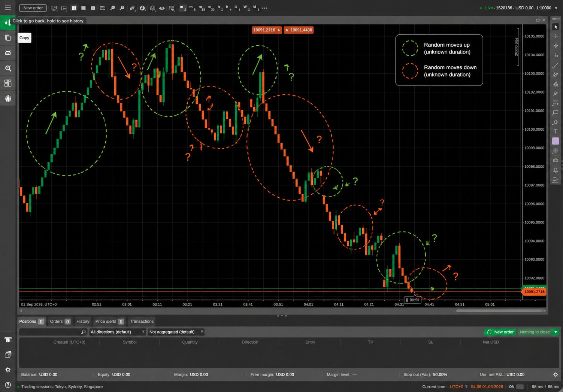Screen dimensions: 563x392
Task: Open the Algo robot sidebar icon
Action: pos(7,53)
